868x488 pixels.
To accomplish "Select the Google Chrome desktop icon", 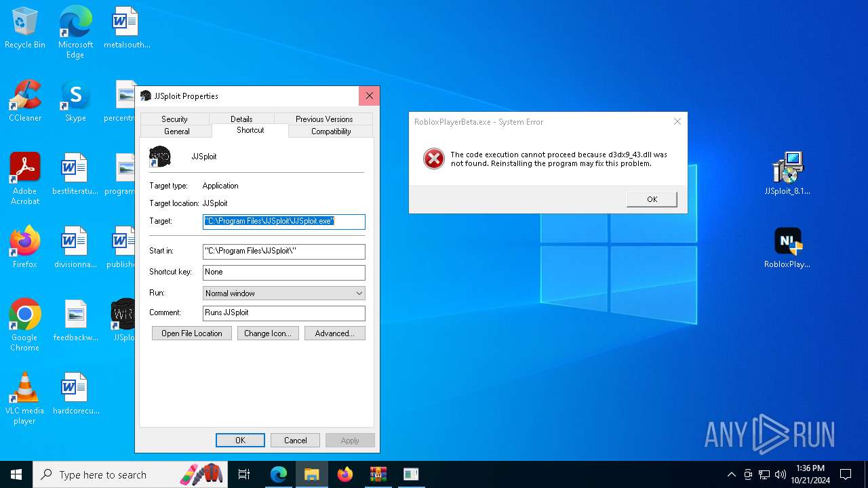I will click(25, 325).
